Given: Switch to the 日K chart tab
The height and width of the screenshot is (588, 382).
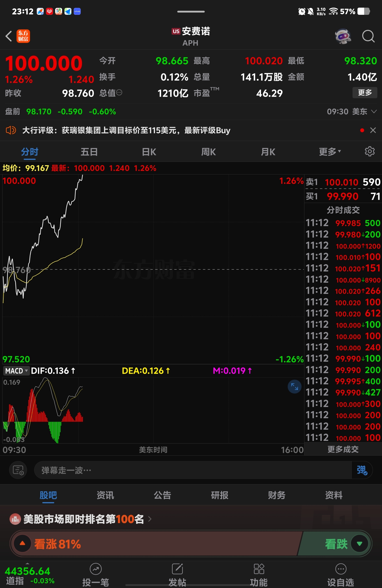Looking at the screenshot, I should coord(149,152).
